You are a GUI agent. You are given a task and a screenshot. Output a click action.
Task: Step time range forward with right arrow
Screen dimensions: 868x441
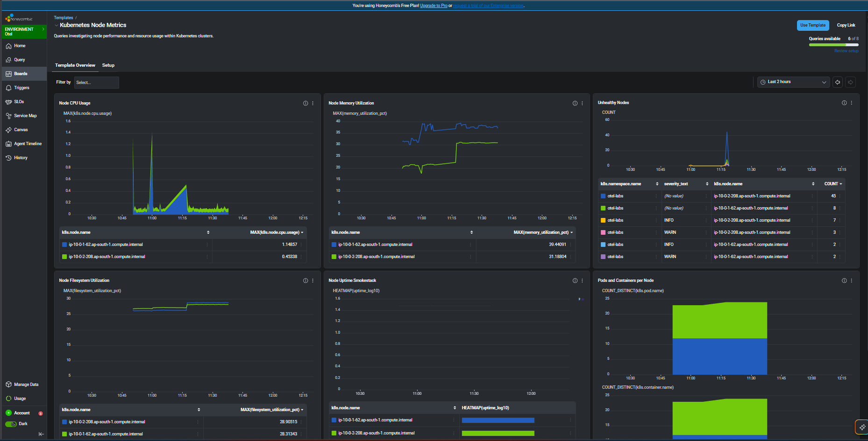point(851,82)
